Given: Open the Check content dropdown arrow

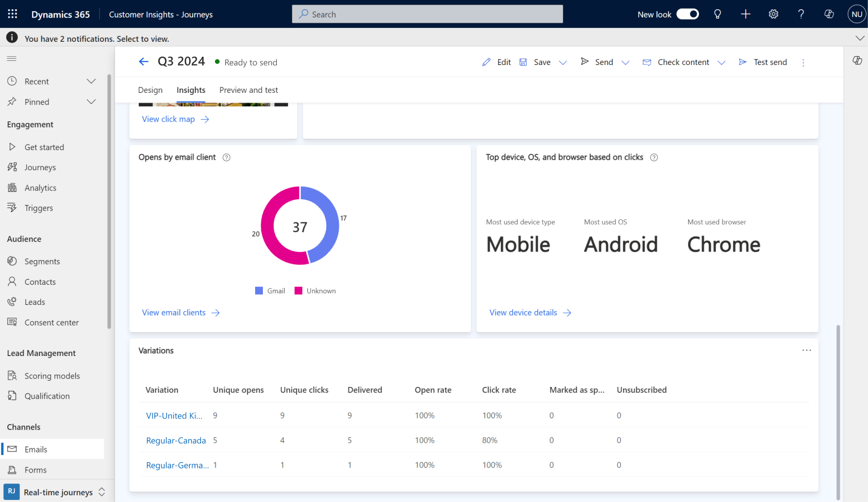Looking at the screenshot, I should [722, 62].
